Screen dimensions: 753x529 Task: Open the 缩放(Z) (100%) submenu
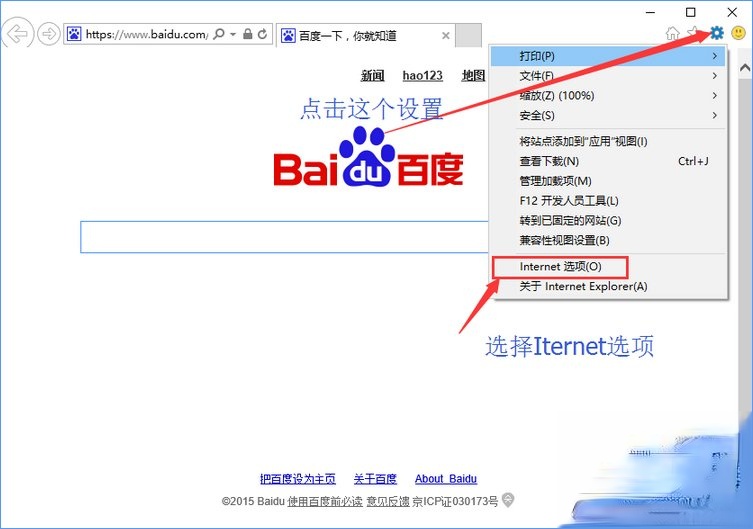(609, 96)
